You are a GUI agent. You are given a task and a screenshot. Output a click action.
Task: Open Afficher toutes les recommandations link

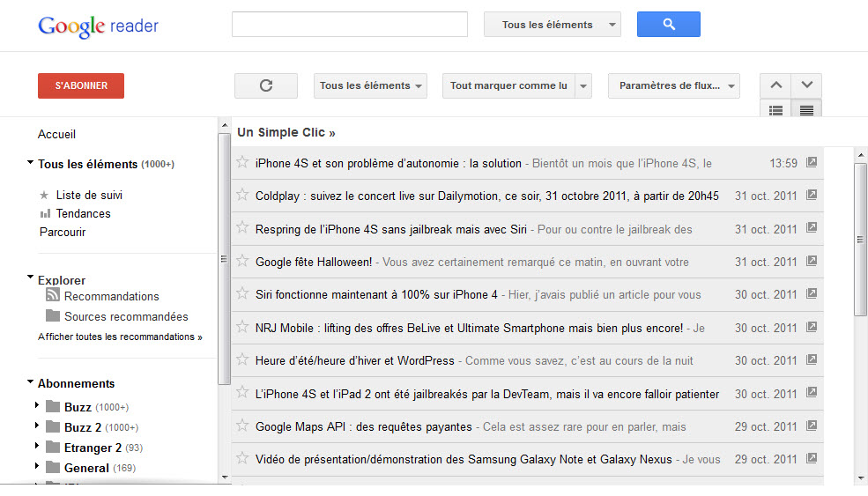[120, 337]
